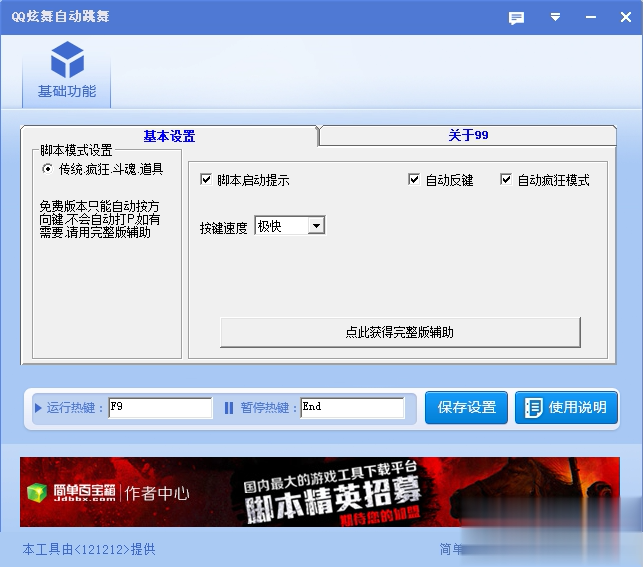643x567 pixels.
Task: Click the 按键速度 label
Action: point(223,228)
